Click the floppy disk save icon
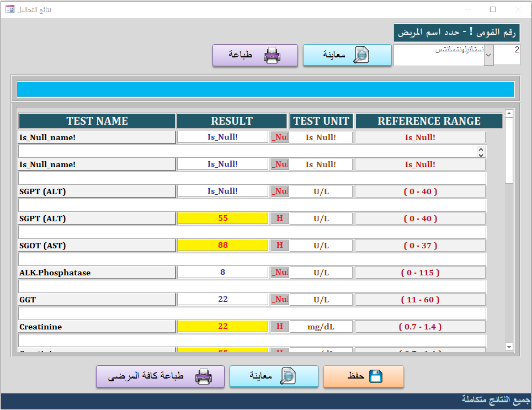532x410 pixels. [x=376, y=376]
